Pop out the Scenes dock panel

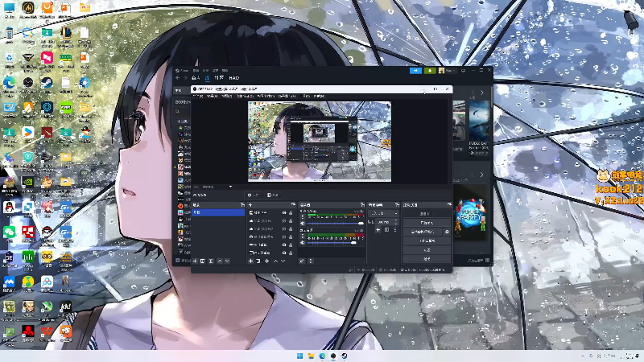click(242, 204)
